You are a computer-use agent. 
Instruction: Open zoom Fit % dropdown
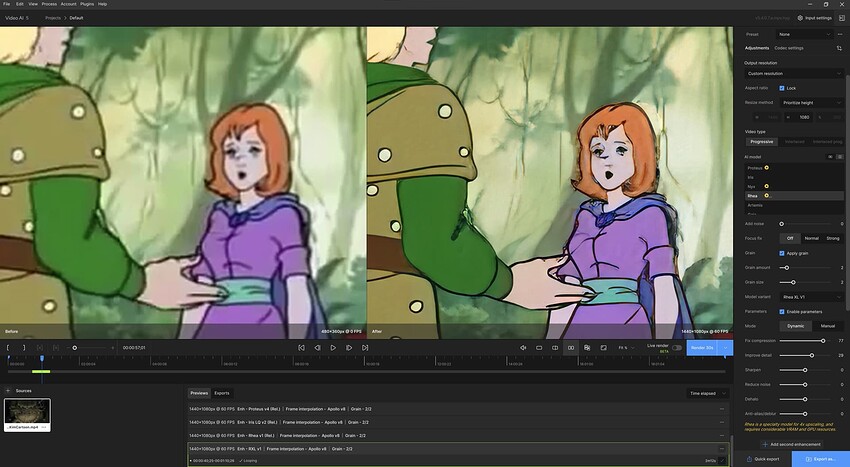(x=626, y=348)
